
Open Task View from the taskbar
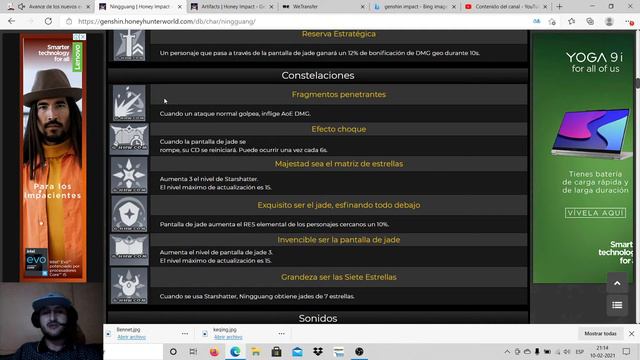(x=193, y=351)
